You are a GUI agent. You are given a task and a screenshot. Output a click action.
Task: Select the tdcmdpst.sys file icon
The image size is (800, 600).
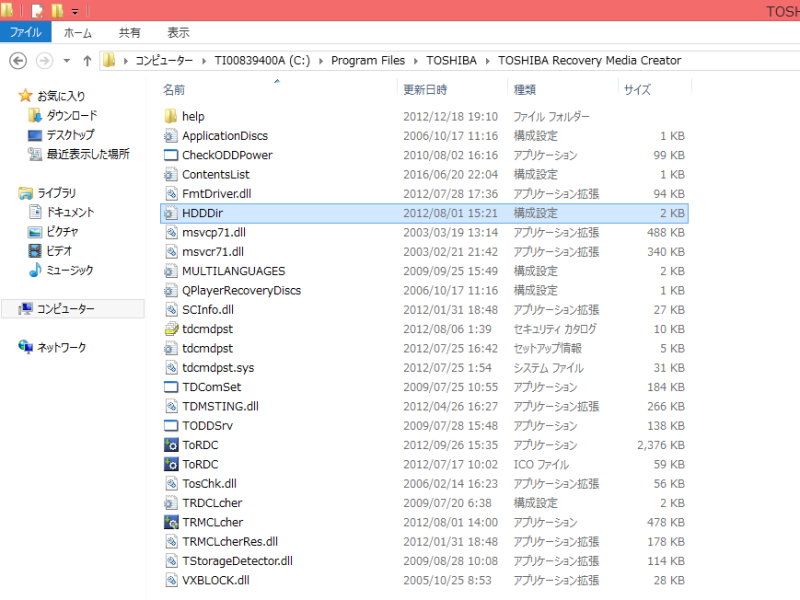point(171,368)
